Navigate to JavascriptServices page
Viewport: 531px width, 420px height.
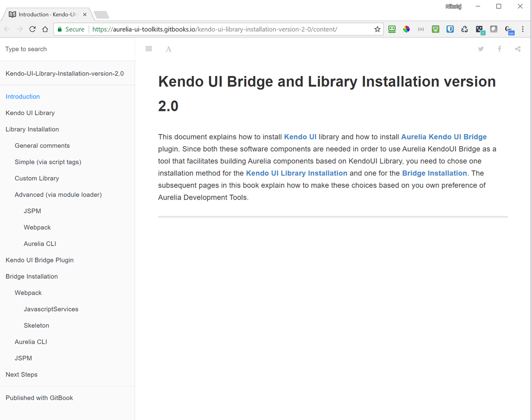coord(51,309)
